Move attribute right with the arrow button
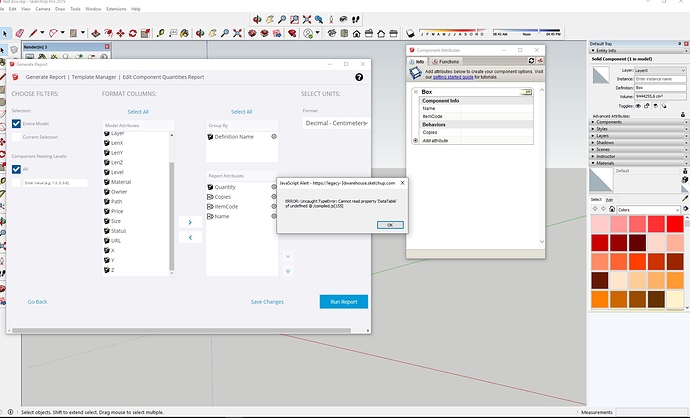Image resolution: width=690 pixels, height=418 pixels. click(190, 222)
